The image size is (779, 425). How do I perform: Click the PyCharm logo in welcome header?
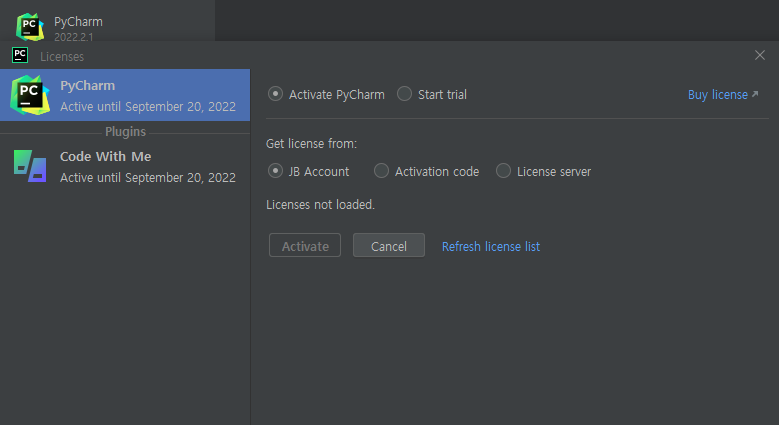30,27
